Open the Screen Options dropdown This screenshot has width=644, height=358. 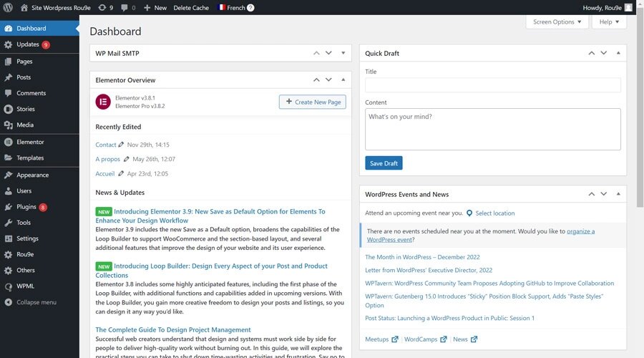pyautogui.click(x=557, y=21)
